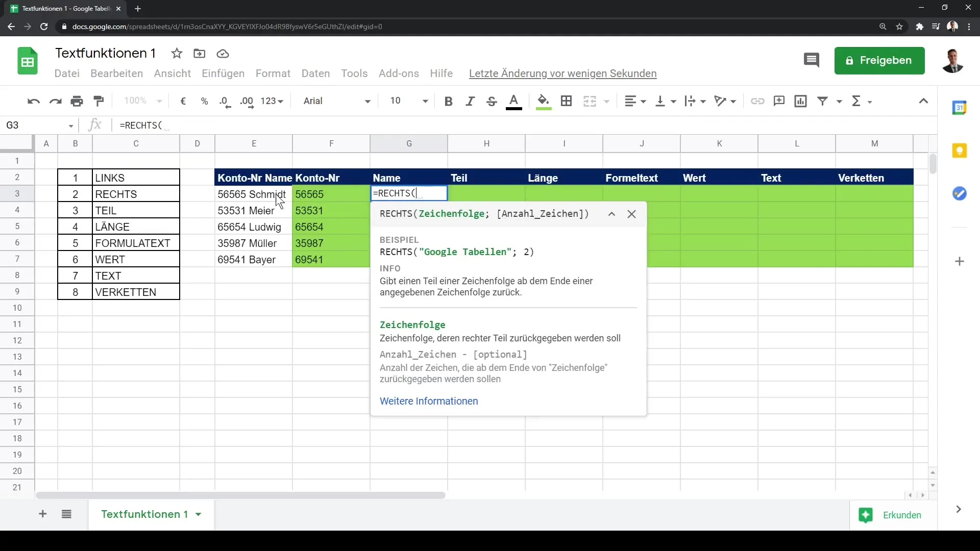Expand the merge cells dropdown arrow
This screenshot has width=980, height=551.
click(606, 102)
